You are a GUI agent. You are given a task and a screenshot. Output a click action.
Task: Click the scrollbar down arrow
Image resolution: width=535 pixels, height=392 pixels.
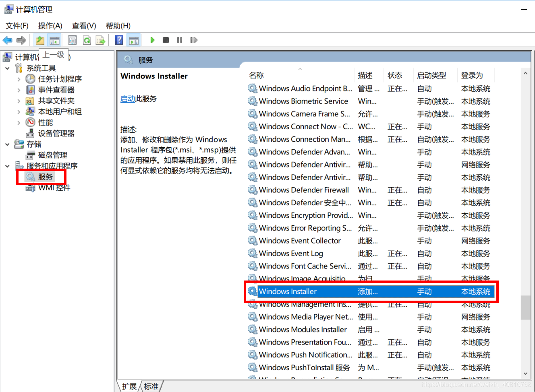point(525,374)
